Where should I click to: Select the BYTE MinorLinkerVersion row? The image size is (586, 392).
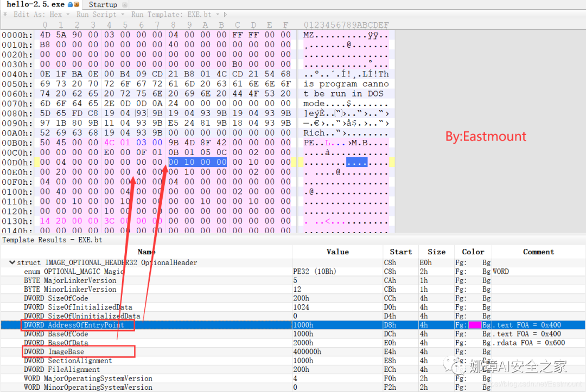tap(293, 290)
